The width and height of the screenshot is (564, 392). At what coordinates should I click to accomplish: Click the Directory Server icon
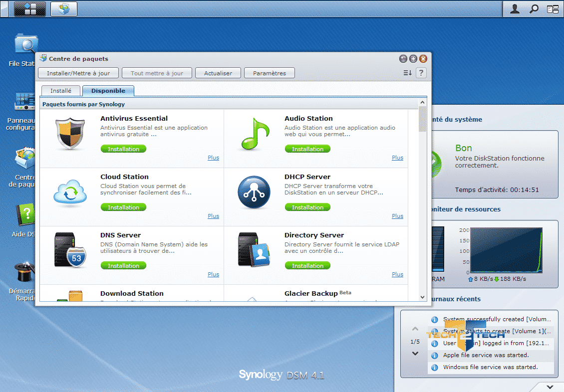pos(254,249)
